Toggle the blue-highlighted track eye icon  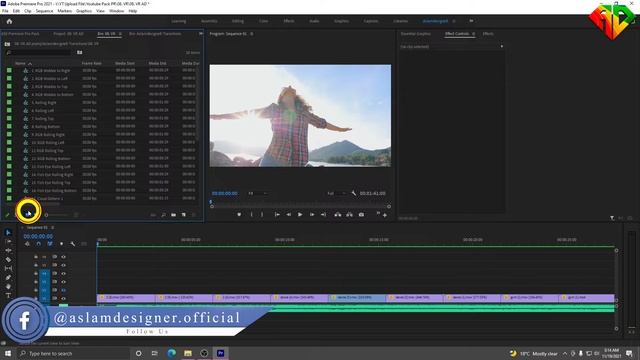[63, 290]
